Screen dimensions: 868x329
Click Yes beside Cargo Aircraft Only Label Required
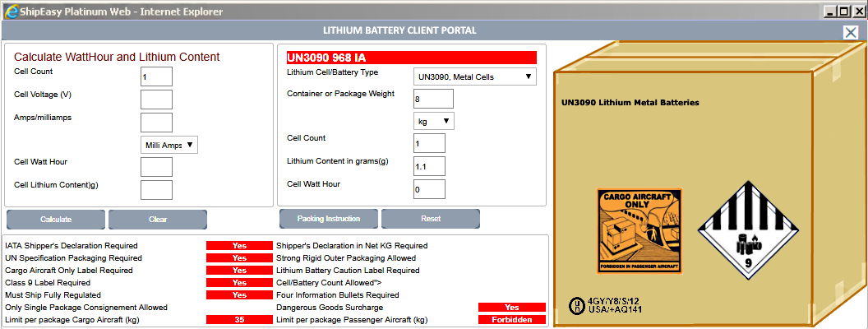(239, 271)
